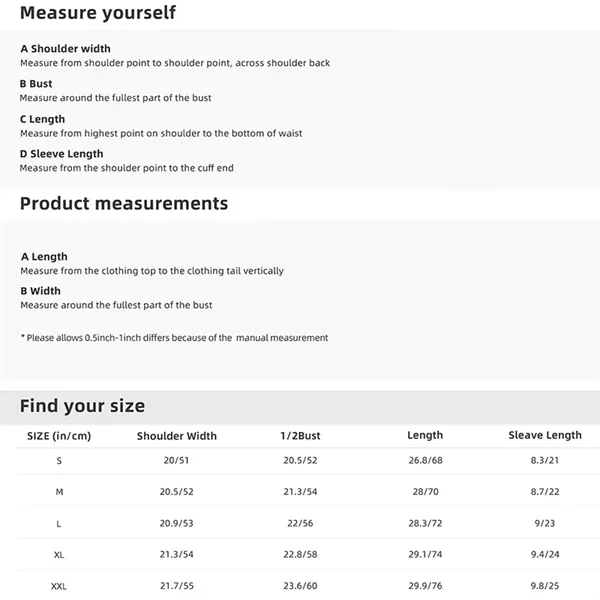Click the "Shoulder Width" column header
The height and width of the screenshot is (600, 600).
click(x=176, y=436)
